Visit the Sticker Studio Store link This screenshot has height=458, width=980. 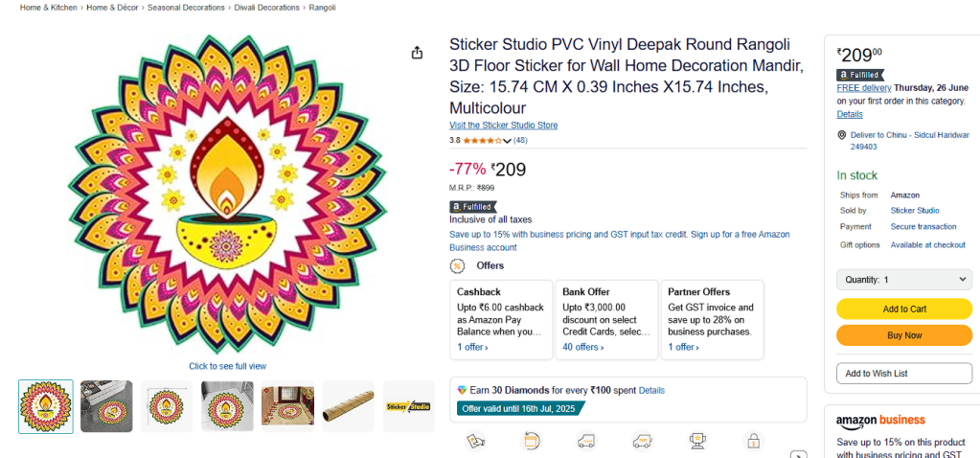click(x=503, y=126)
